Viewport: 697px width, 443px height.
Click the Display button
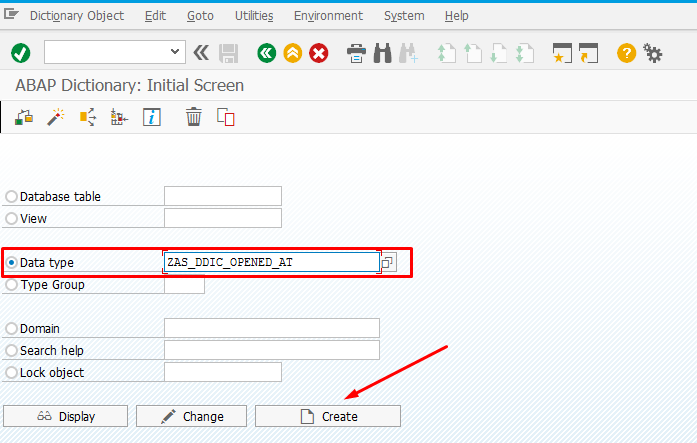65,416
